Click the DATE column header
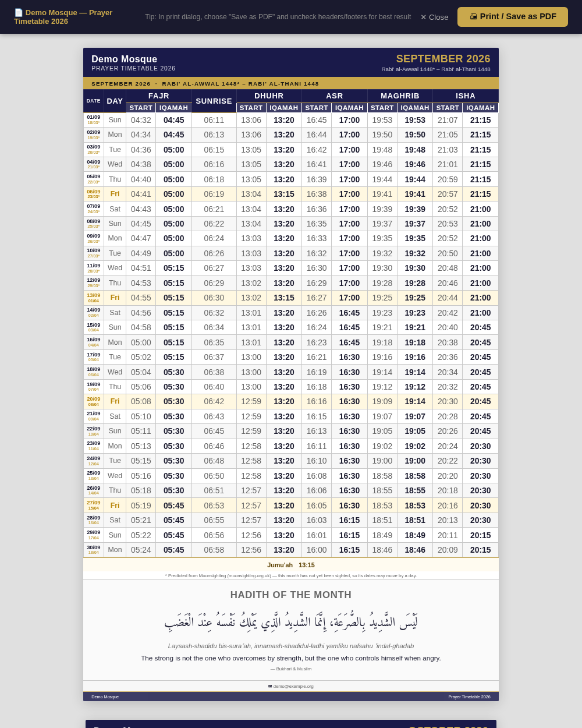This screenshot has height=728, width=582. click(x=94, y=101)
